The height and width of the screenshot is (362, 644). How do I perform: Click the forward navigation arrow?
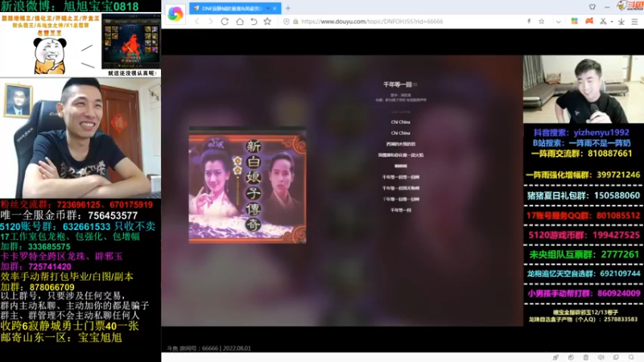211,22
